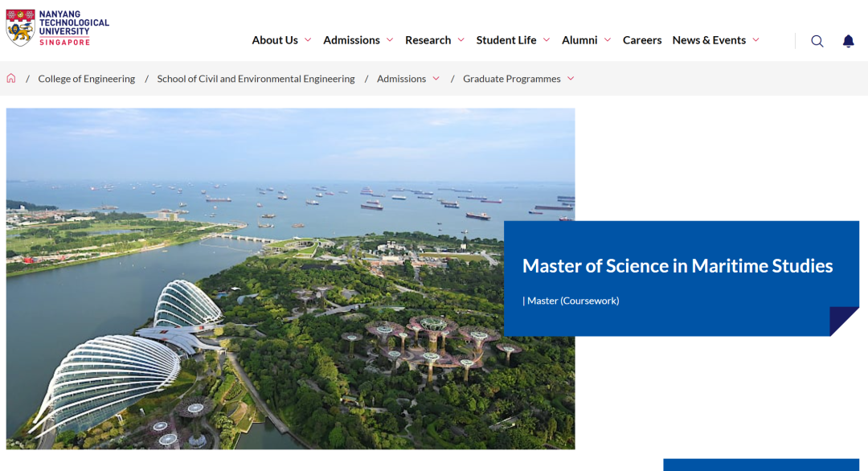Click the notification bell icon
868x471 pixels.
[848, 41]
